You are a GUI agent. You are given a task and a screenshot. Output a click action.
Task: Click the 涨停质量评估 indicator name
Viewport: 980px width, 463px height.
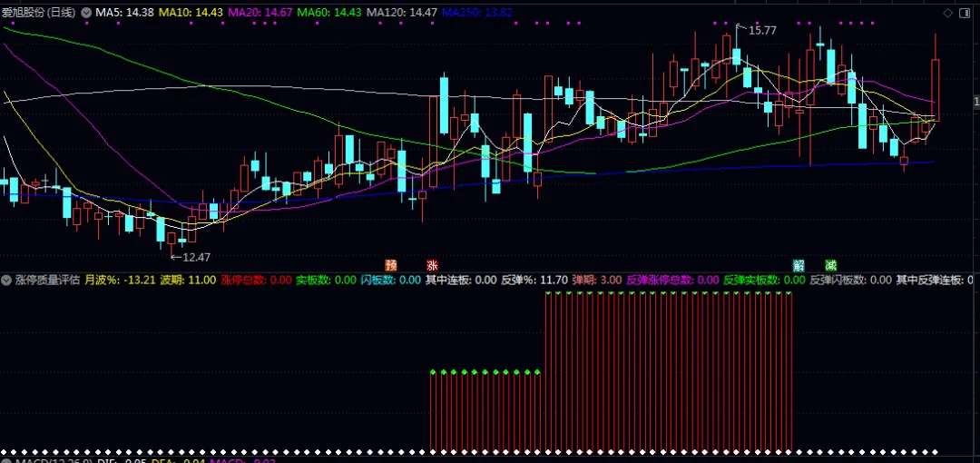click(x=47, y=280)
